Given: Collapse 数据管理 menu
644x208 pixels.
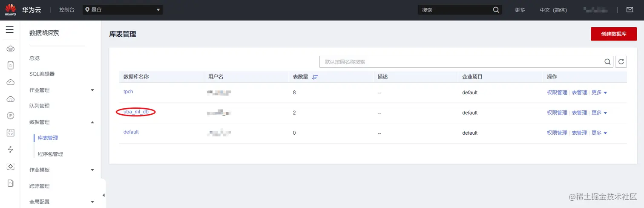Looking at the screenshot, I should coord(92,122).
